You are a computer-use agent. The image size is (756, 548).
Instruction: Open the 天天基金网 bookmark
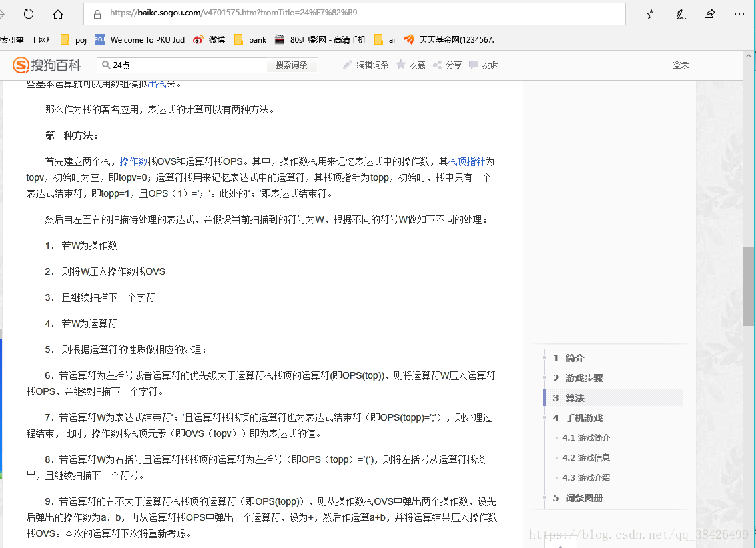pyautogui.click(x=449, y=39)
